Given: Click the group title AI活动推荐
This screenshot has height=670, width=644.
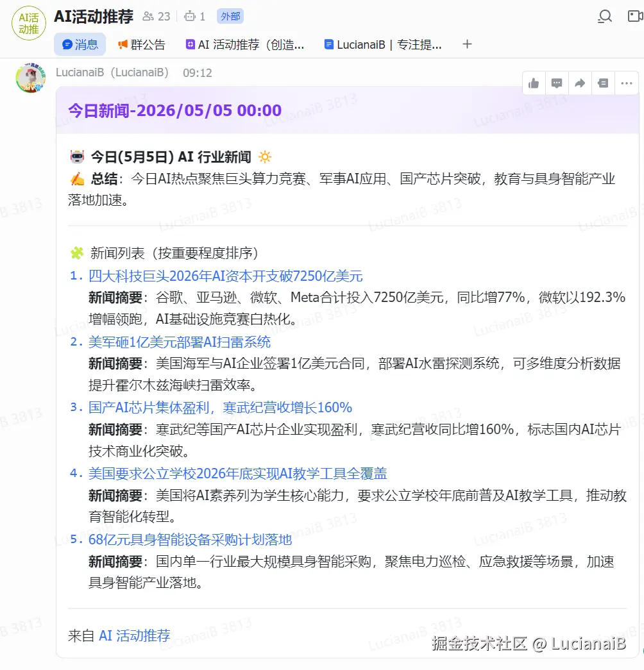Looking at the screenshot, I should point(94,17).
